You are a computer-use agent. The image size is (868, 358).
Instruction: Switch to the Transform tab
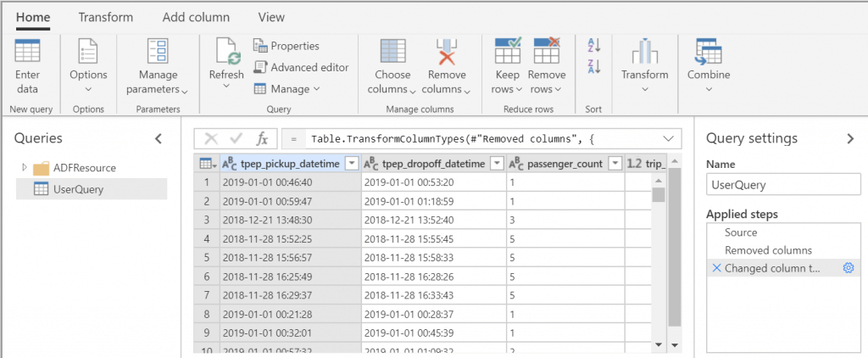point(106,17)
